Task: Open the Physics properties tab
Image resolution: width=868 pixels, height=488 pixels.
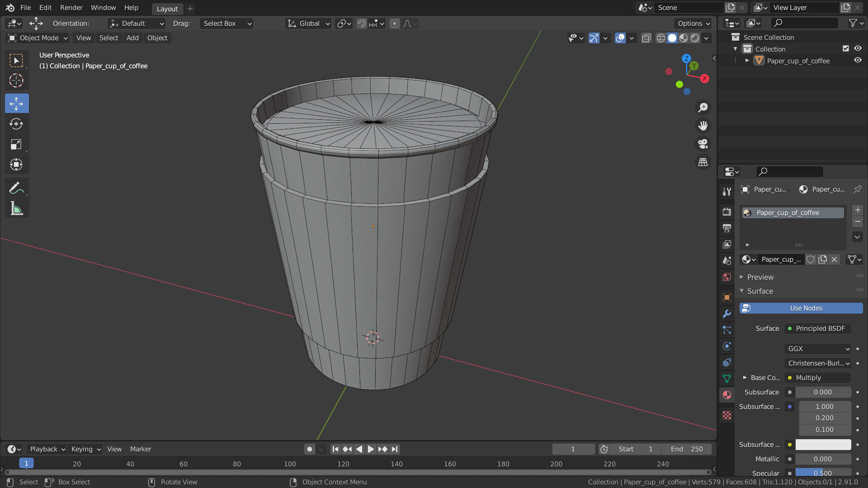Action: pos(727,346)
